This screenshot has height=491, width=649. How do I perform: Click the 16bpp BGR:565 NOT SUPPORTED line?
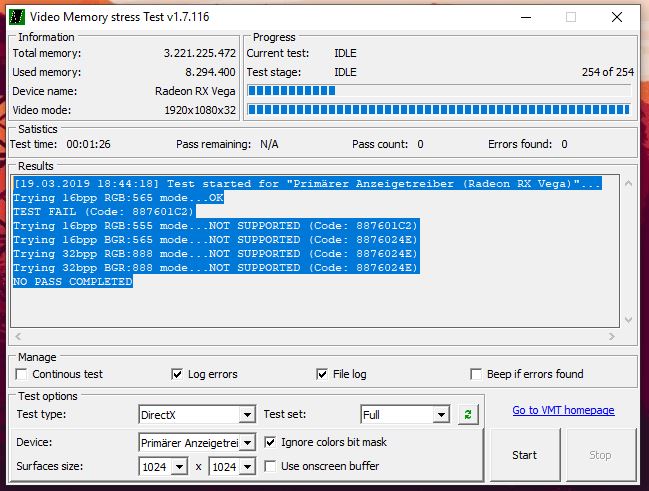click(216, 240)
